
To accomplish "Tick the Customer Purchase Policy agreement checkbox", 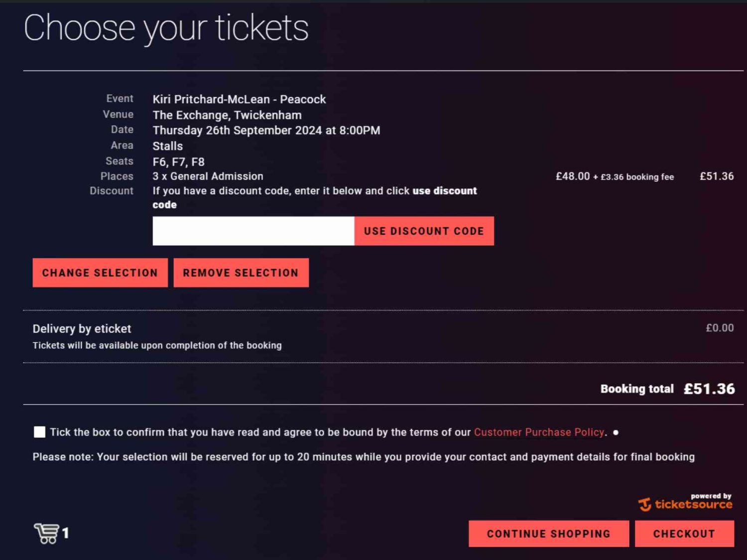I will (39, 432).
